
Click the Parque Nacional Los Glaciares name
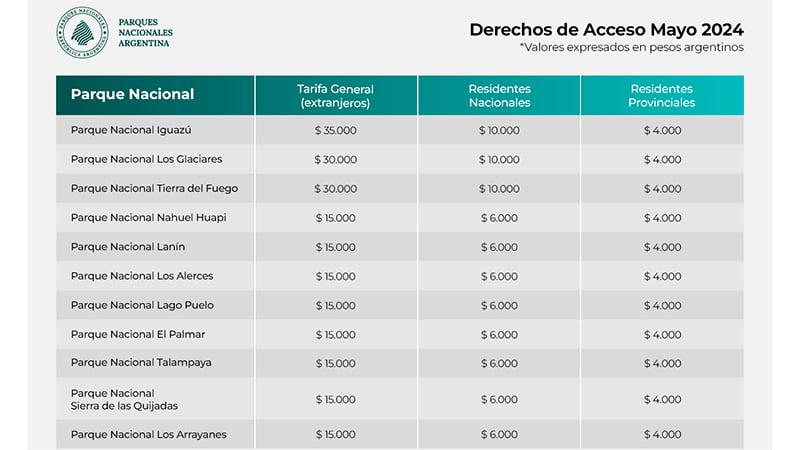coord(146,159)
